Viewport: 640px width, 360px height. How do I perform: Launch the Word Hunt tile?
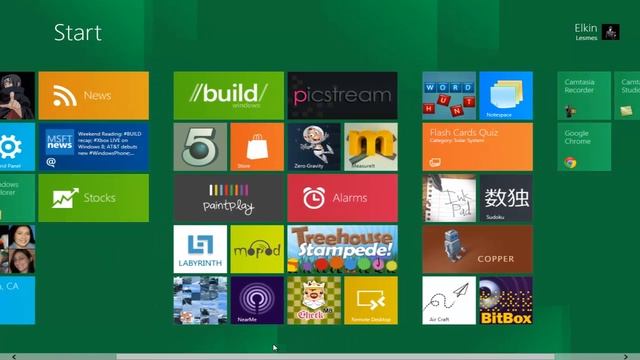(449, 96)
